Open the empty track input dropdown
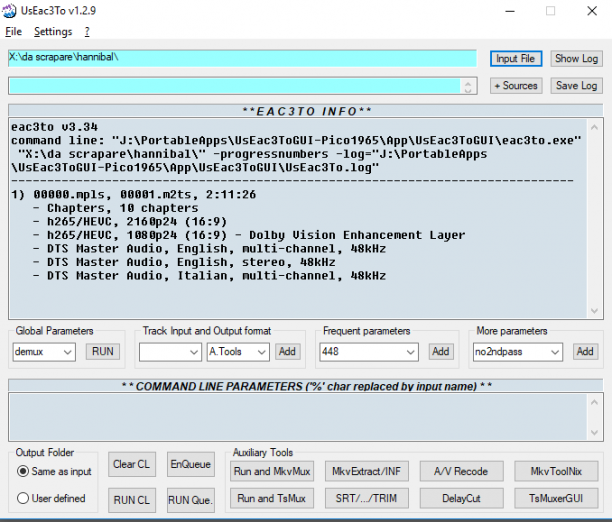This screenshot has height=522, width=612. coord(170,352)
